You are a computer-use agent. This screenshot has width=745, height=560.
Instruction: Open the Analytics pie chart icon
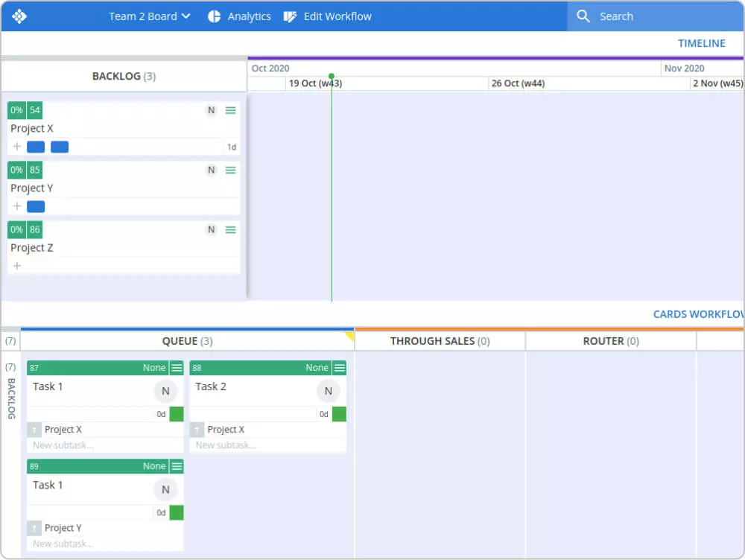click(214, 16)
